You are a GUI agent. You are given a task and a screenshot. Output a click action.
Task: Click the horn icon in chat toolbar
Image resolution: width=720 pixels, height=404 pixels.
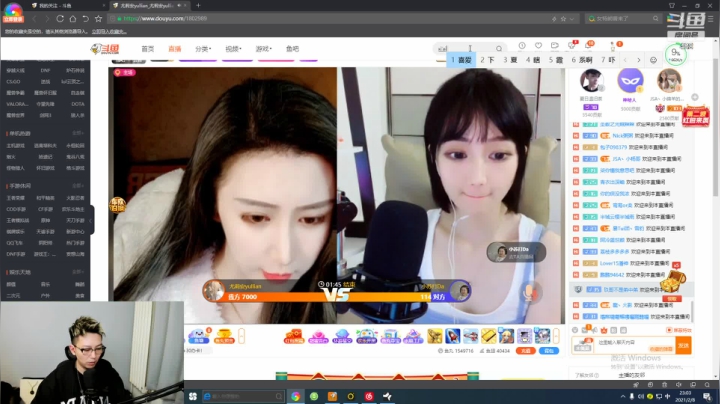(x=594, y=330)
